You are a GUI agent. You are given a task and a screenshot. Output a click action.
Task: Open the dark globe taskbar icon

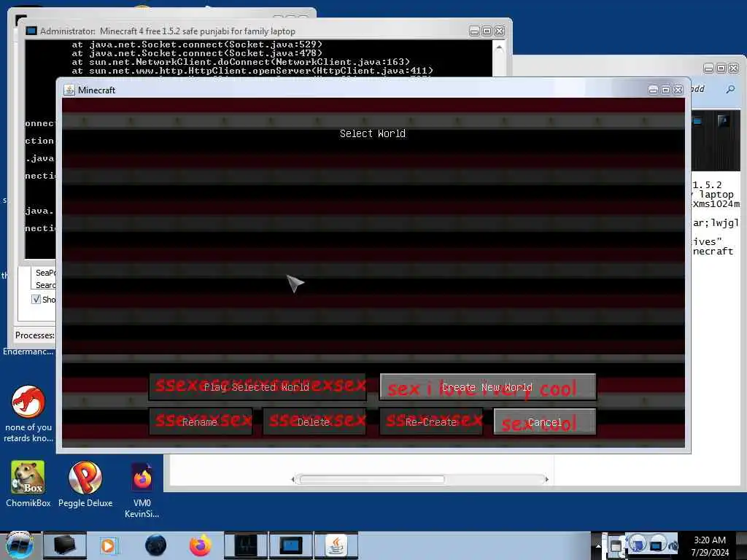pos(155,545)
